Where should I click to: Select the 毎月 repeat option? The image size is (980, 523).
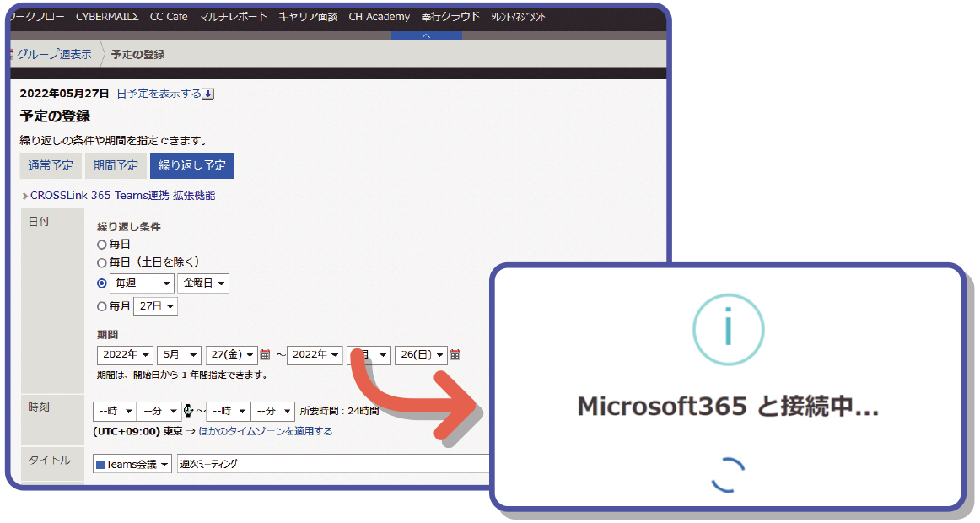click(100, 306)
